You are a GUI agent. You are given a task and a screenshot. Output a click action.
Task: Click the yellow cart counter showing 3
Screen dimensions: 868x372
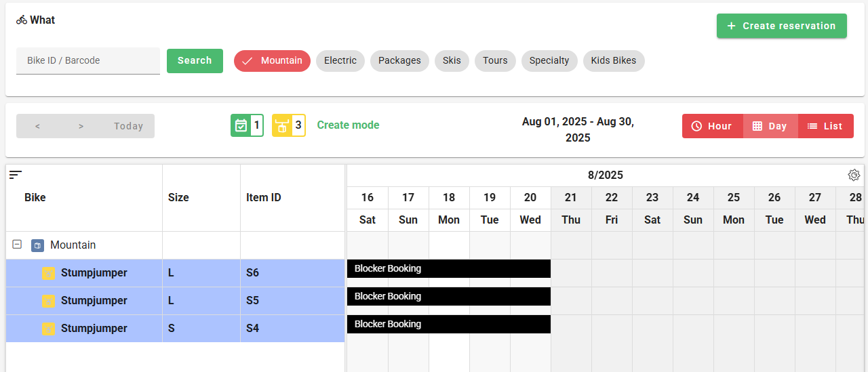click(289, 125)
